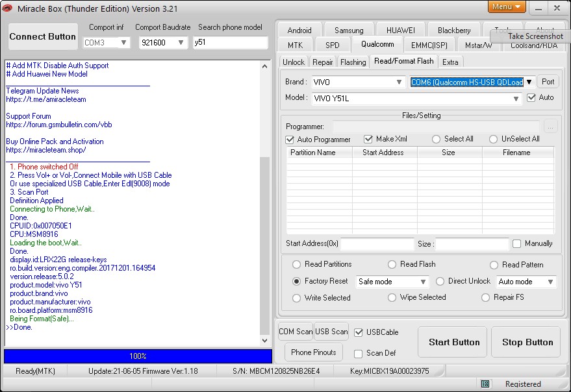Click the Search phone model field
The width and height of the screenshot is (571, 392).
[x=230, y=42]
